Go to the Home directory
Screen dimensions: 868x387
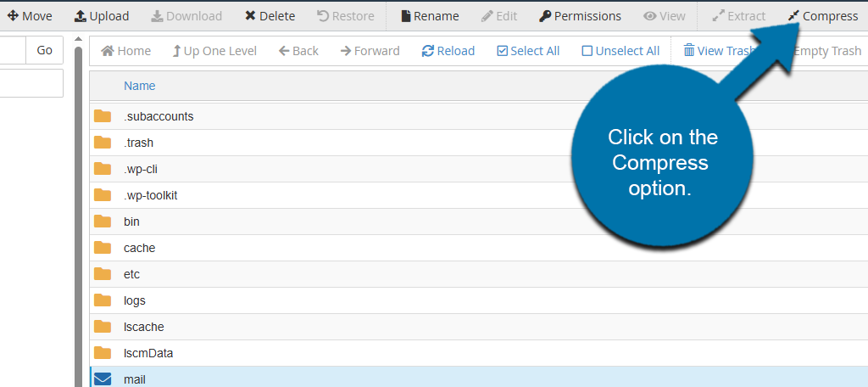tap(125, 51)
